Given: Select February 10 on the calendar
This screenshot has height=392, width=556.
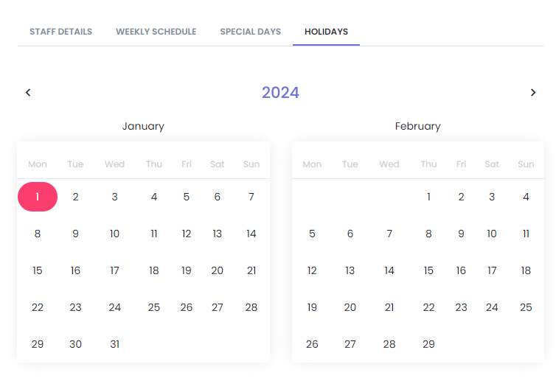Looking at the screenshot, I should pyautogui.click(x=492, y=234).
